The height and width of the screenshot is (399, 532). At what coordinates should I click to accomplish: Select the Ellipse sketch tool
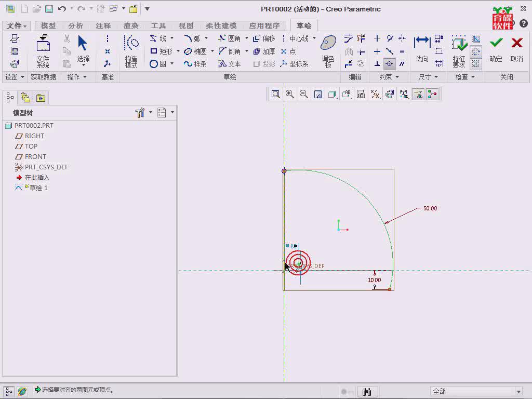point(195,51)
